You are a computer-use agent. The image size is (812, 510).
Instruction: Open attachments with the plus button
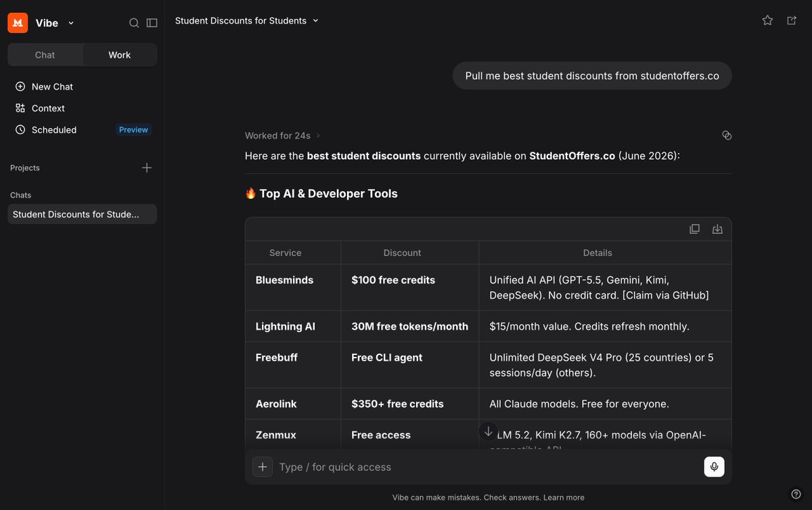263,467
